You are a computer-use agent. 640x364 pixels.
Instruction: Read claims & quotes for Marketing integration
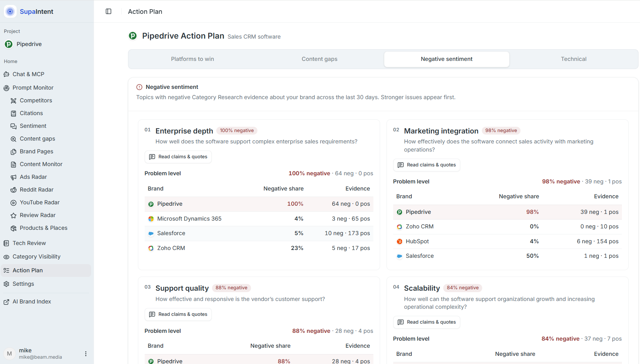coord(427,165)
